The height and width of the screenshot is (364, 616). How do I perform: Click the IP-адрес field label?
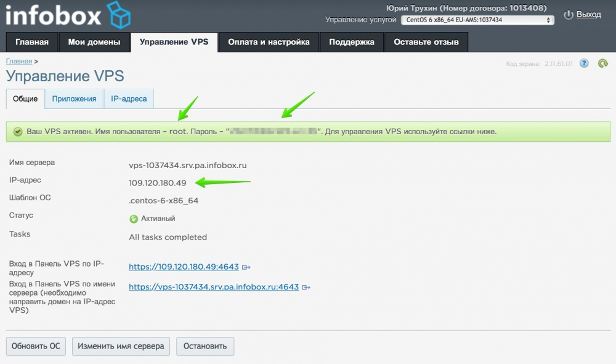(25, 180)
